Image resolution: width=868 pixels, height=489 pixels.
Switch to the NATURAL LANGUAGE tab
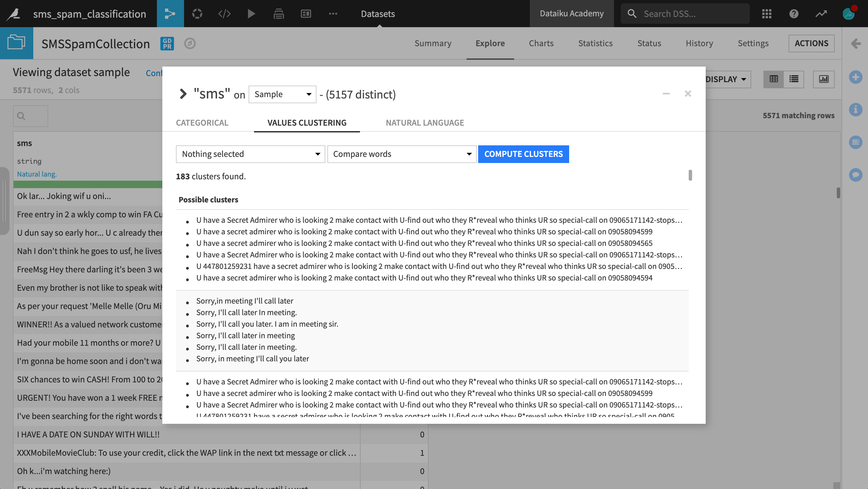point(424,123)
